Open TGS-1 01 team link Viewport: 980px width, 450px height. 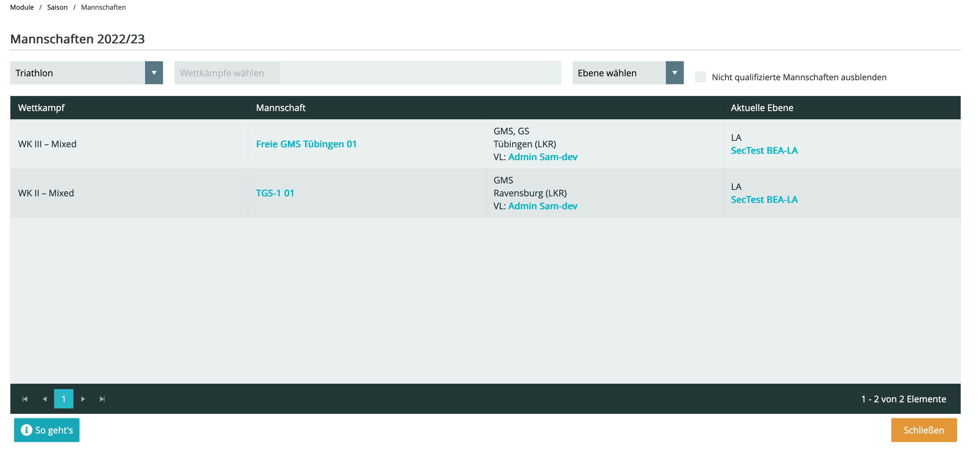[276, 192]
